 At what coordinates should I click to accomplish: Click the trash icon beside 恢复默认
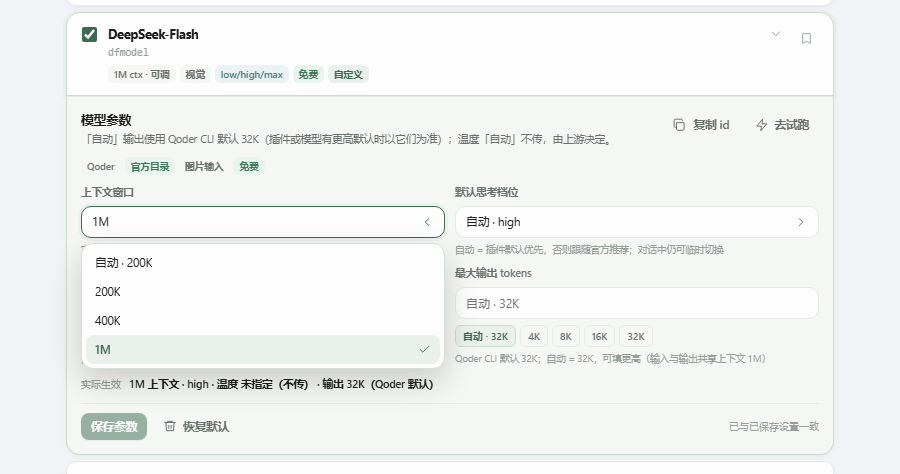pos(170,426)
